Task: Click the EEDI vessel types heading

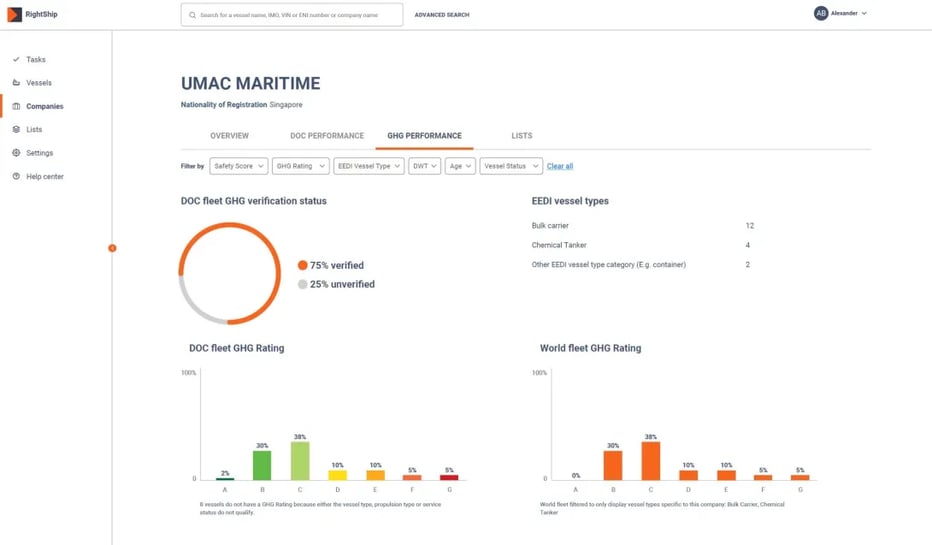Action: click(x=570, y=201)
